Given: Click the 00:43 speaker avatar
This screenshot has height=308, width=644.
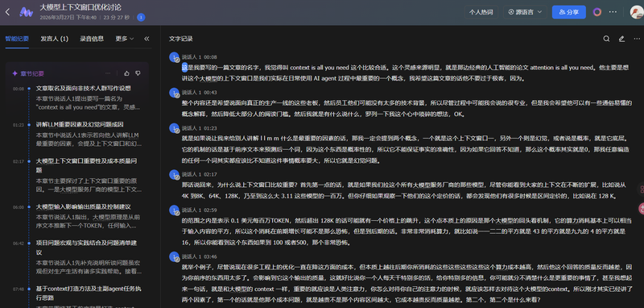Looking at the screenshot, I should click(175, 93).
